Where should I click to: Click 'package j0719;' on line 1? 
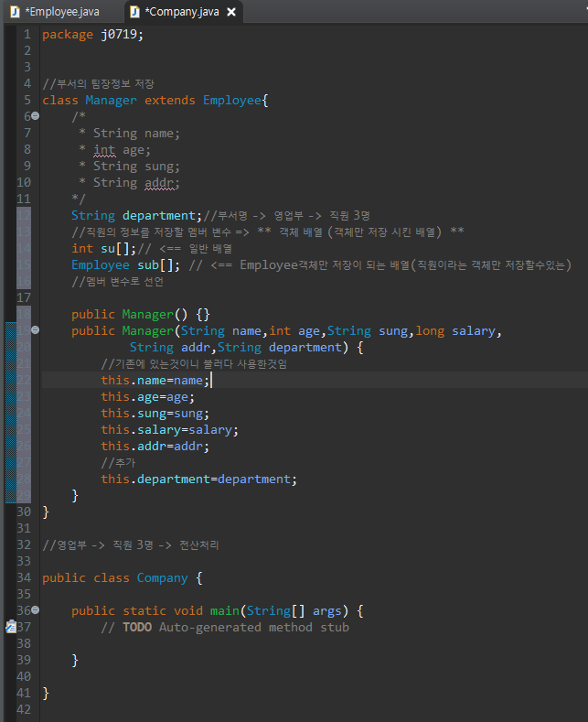[93, 35]
